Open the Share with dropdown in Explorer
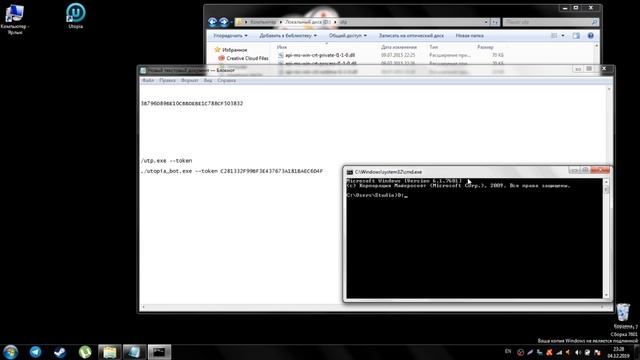The width and height of the screenshot is (640, 360). point(348,36)
